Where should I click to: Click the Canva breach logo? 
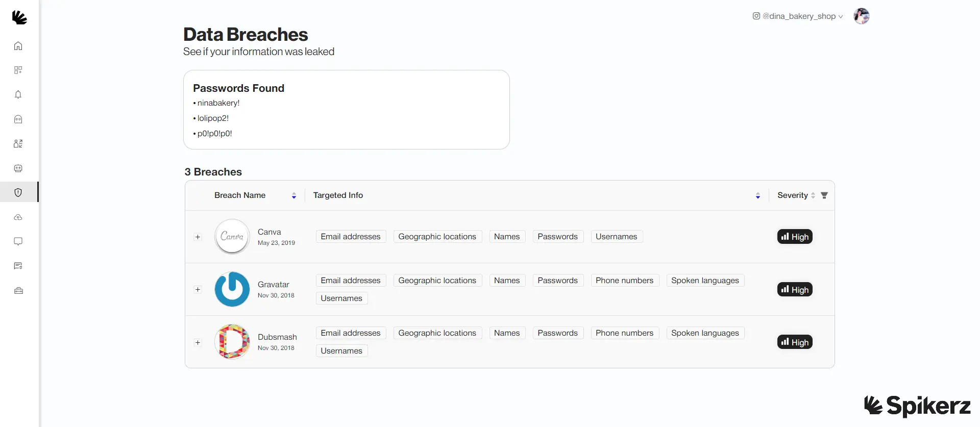pyautogui.click(x=232, y=237)
